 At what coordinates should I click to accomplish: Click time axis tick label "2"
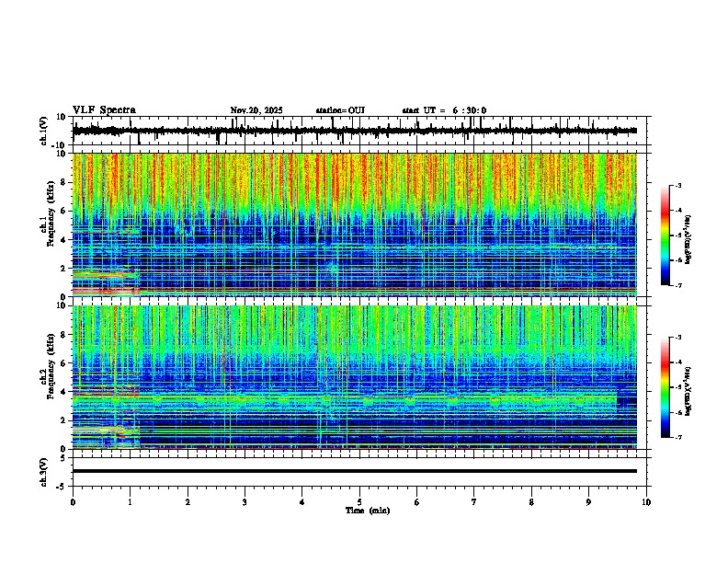click(188, 502)
